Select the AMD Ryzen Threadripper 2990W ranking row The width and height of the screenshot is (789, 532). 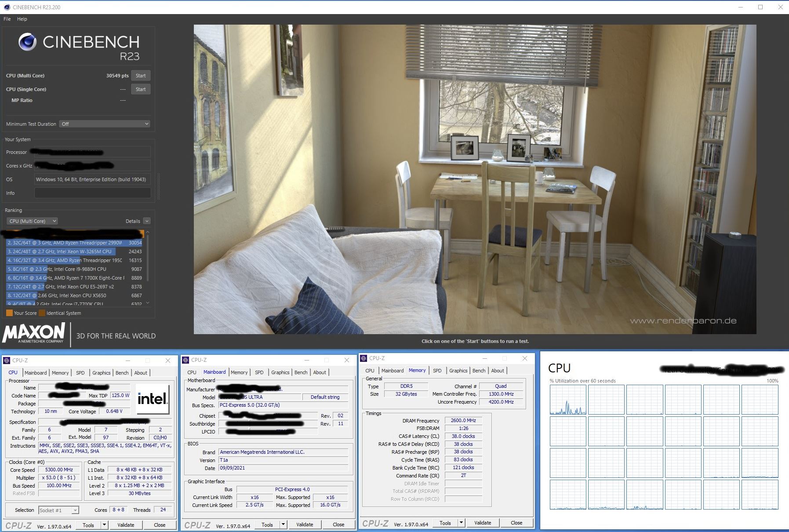click(x=75, y=243)
